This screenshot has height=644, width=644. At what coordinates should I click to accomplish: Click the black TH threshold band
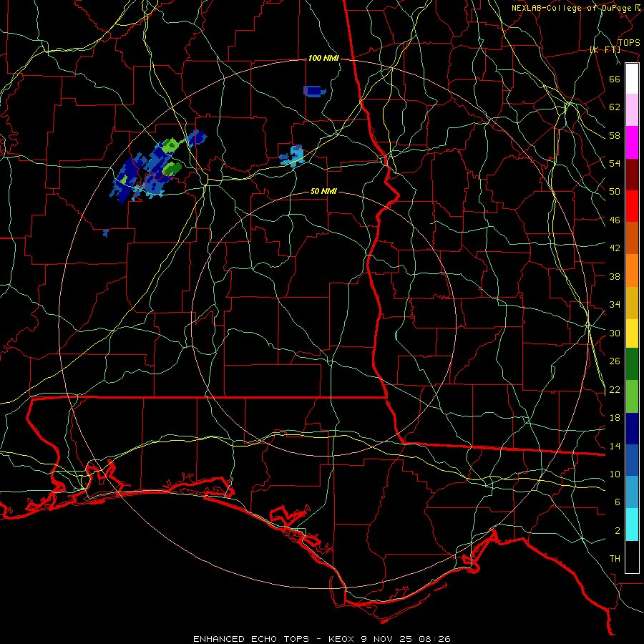632,557
